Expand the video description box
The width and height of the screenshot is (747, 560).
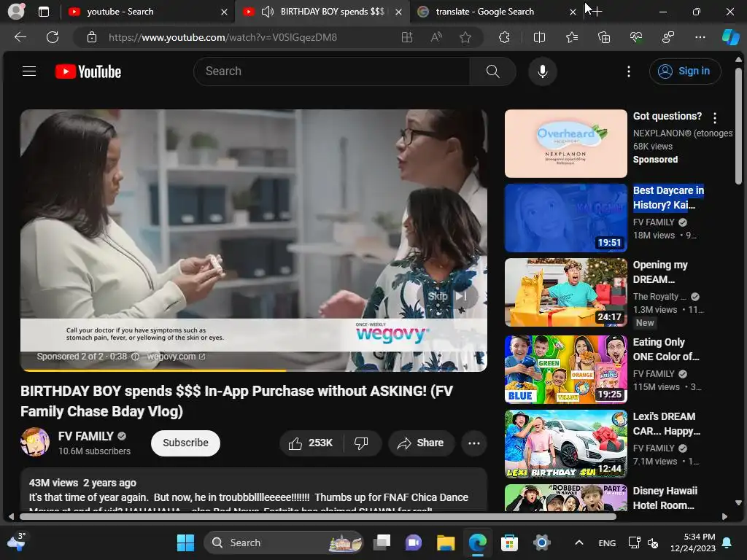point(253,489)
